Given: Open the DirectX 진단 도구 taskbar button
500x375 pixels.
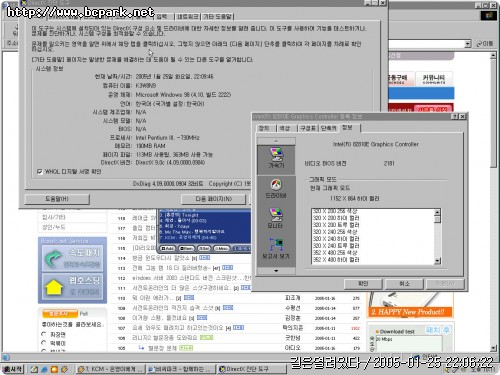Looking at the screenshot, I should 252,369.
